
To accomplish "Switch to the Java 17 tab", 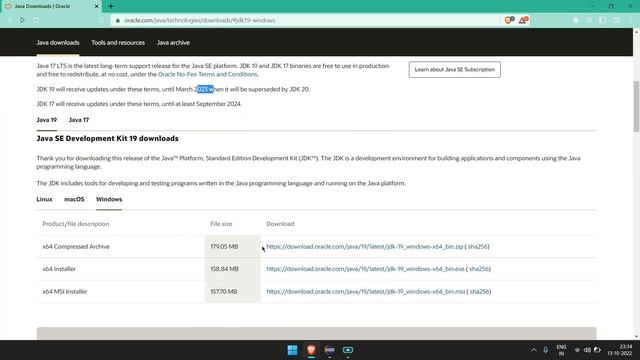I will [79, 120].
